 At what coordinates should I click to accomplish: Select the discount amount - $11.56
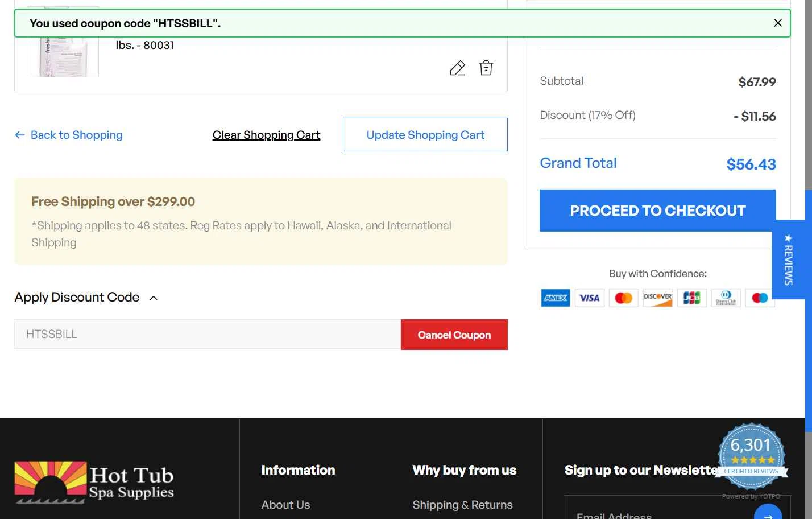click(755, 116)
